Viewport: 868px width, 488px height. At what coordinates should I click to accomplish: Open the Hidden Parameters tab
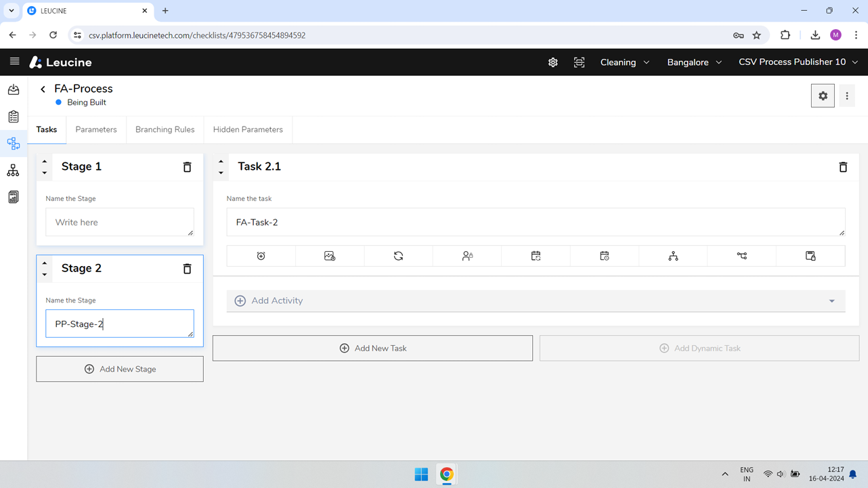point(248,129)
